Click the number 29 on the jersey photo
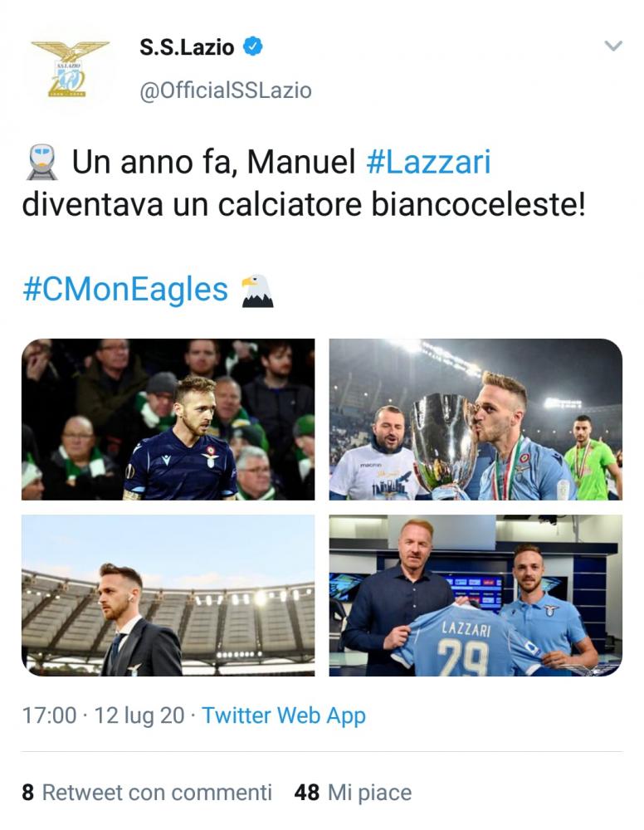The image size is (644, 830). [x=464, y=657]
